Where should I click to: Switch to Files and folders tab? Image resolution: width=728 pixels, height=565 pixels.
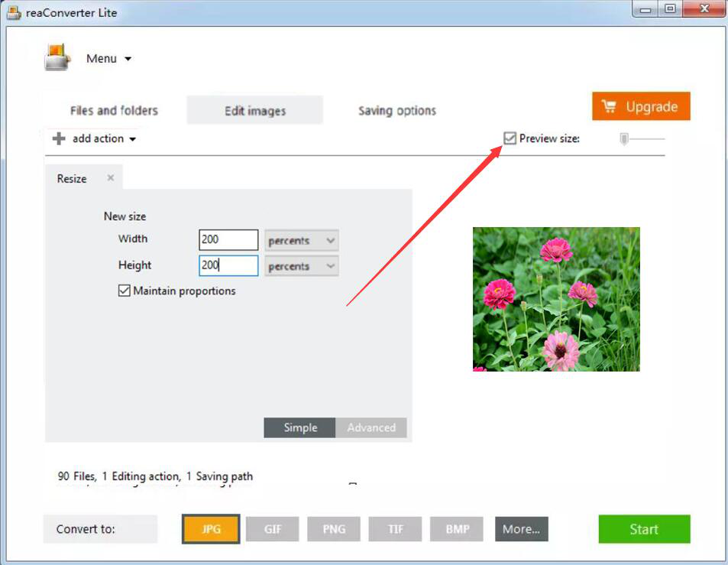115,111
